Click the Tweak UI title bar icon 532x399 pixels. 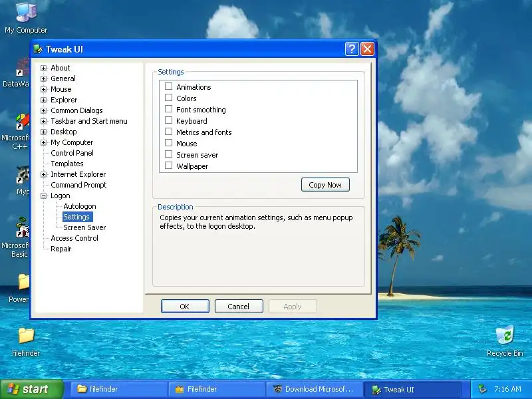(38, 49)
